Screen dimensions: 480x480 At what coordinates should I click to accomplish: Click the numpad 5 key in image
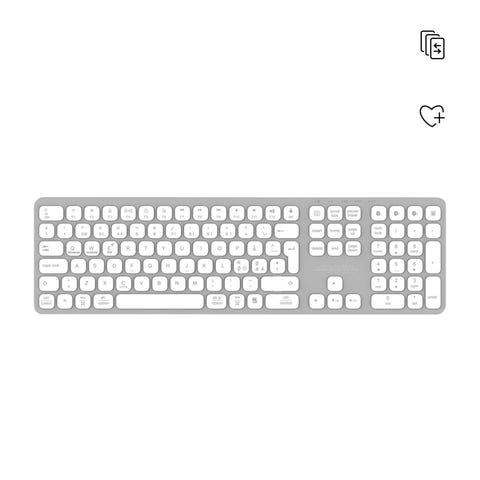click(x=397, y=266)
